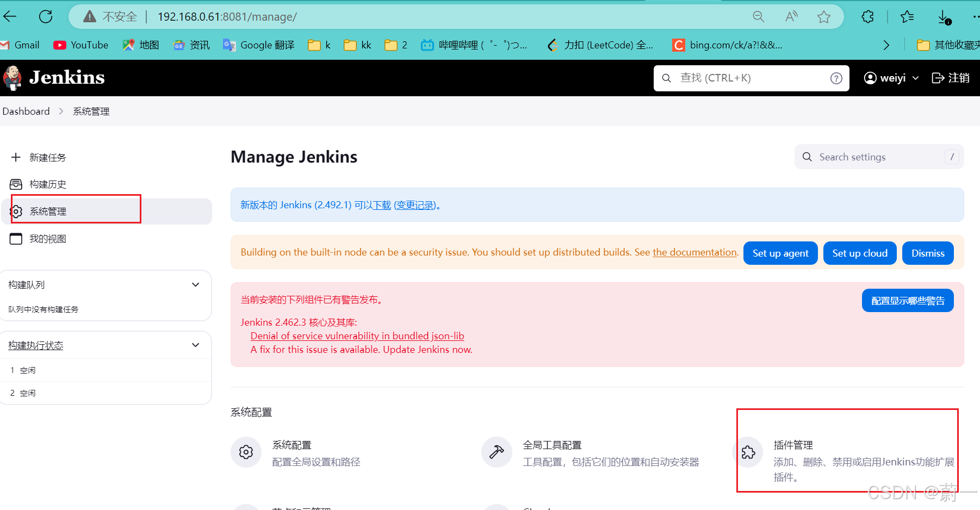Click the 插件管理 puzzle icon
This screenshot has height=510, width=980.
click(x=748, y=452)
